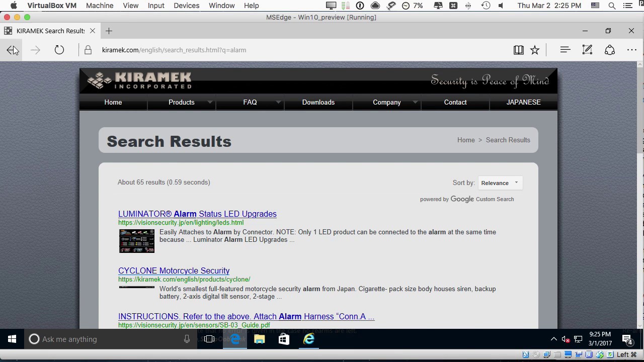Screen dimensions: 644x362
Task: Open the Company navigation menu
Action: click(x=387, y=102)
